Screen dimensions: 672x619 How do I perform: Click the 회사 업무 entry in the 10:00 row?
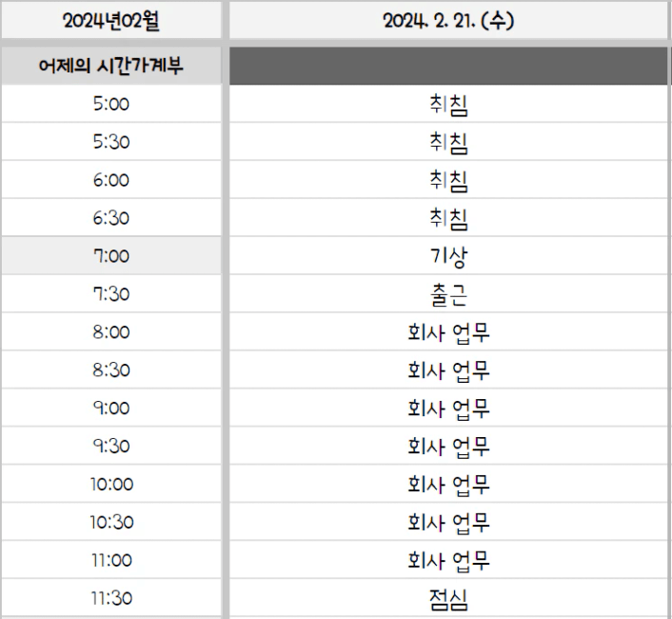tap(449, 485)
